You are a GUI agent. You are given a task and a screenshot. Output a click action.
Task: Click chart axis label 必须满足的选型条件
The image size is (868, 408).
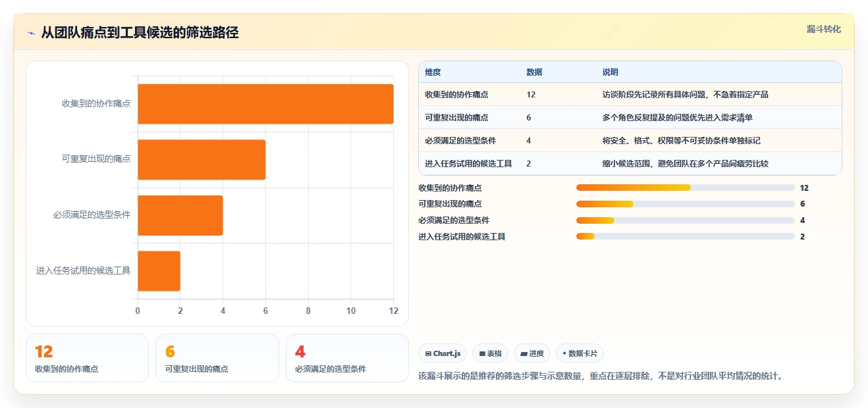[x=92, y=215]
